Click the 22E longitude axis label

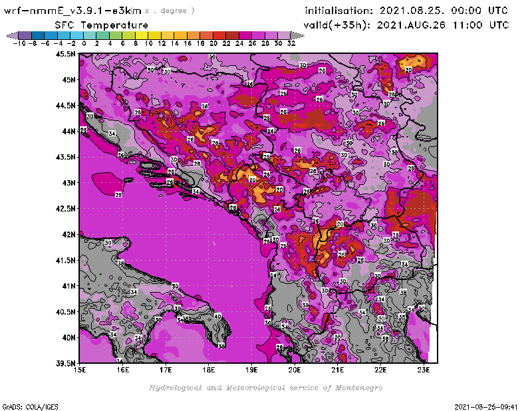pos(380,370)
